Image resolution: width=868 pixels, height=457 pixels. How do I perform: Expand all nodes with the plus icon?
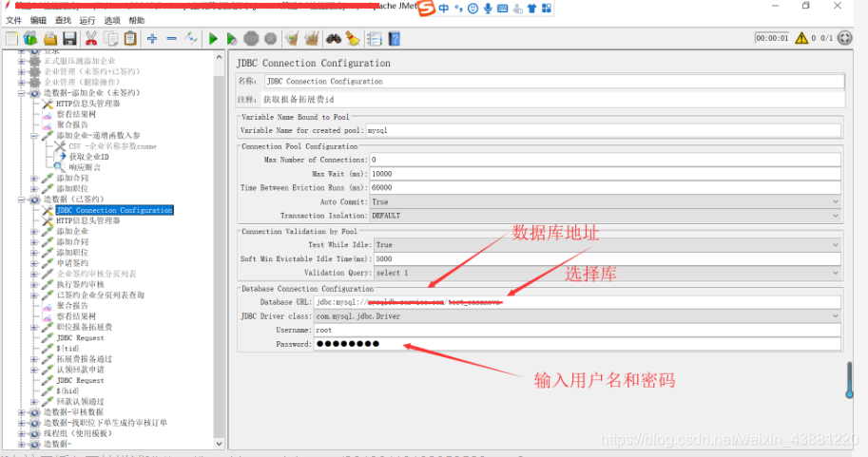point(152,38)
